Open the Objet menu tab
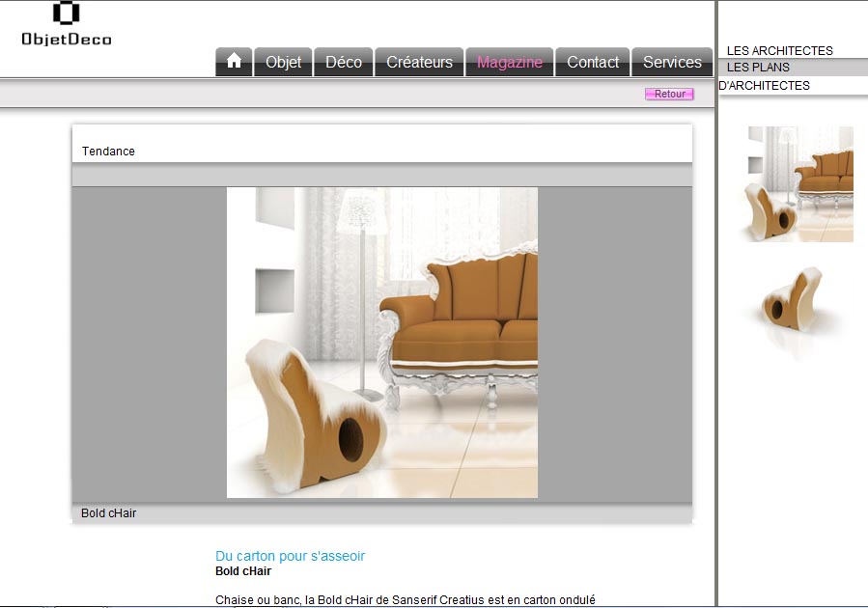The height and width of the screenshot is (608, 868). click(x=283, y=62)
